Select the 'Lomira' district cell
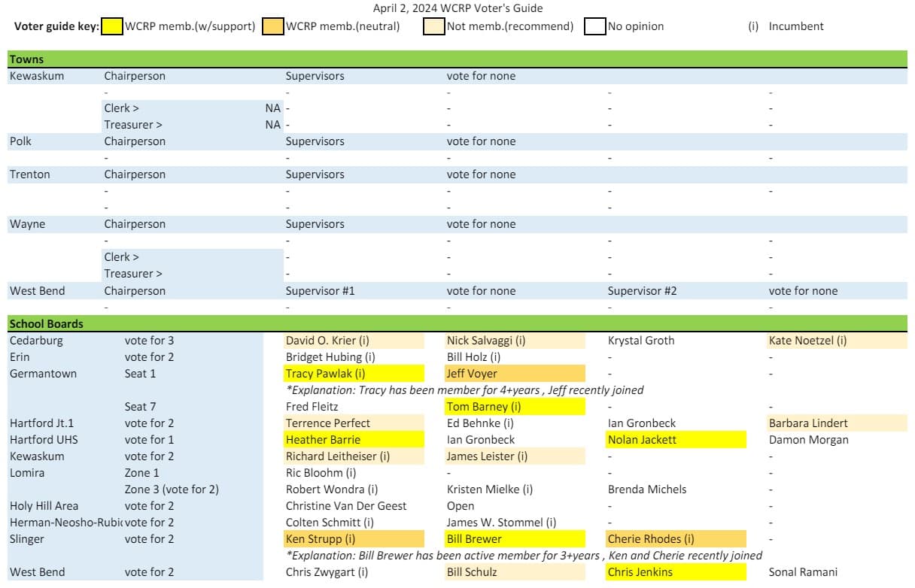Viewport: 915px width, 588px height. coord(27,472)
